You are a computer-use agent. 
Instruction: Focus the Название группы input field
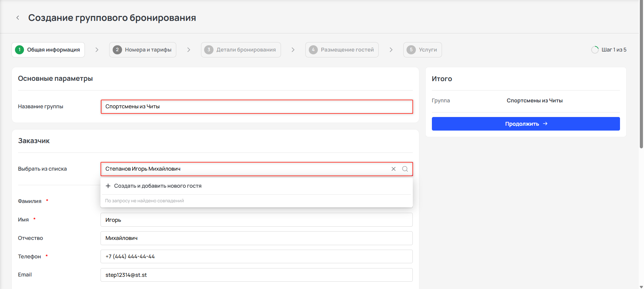pyautogui.click(x=257, y=107)
